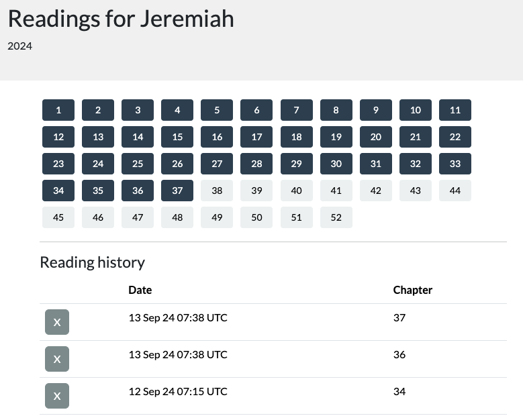This screenshot has height=420, width=523.
Task: Mark chapter 38 as read
Action: [x=217, y=191]
